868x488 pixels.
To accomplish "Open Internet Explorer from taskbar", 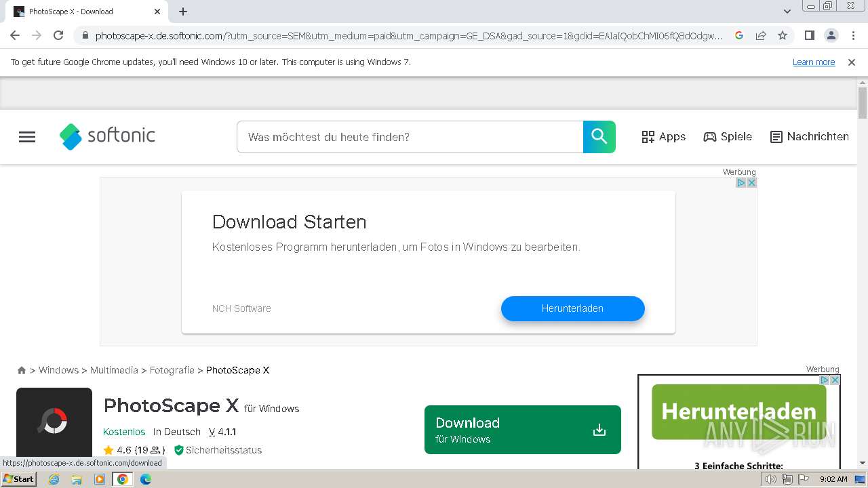I will (54, 479).
